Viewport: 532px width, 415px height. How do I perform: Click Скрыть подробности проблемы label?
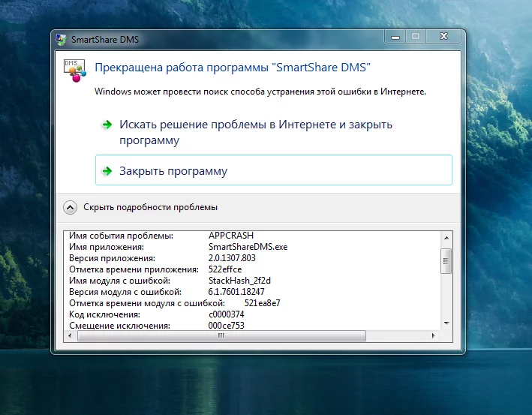point(150,207)
